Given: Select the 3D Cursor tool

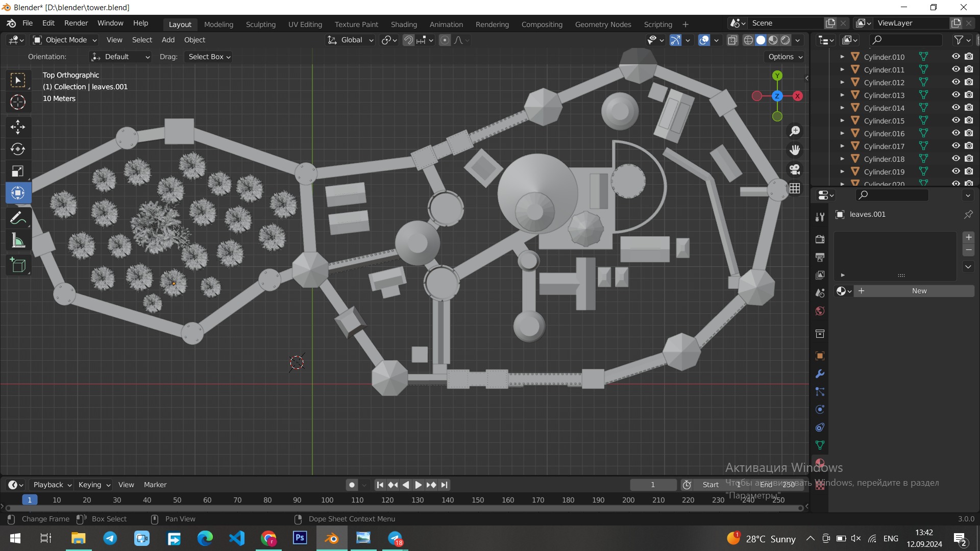Looking at the screenshot, I should (x=18, y=102).
